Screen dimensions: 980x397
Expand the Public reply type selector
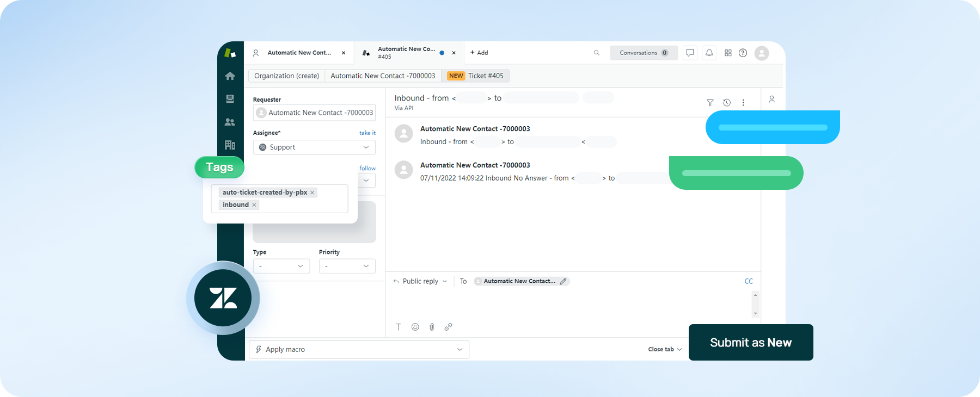[x=420, y=281]
